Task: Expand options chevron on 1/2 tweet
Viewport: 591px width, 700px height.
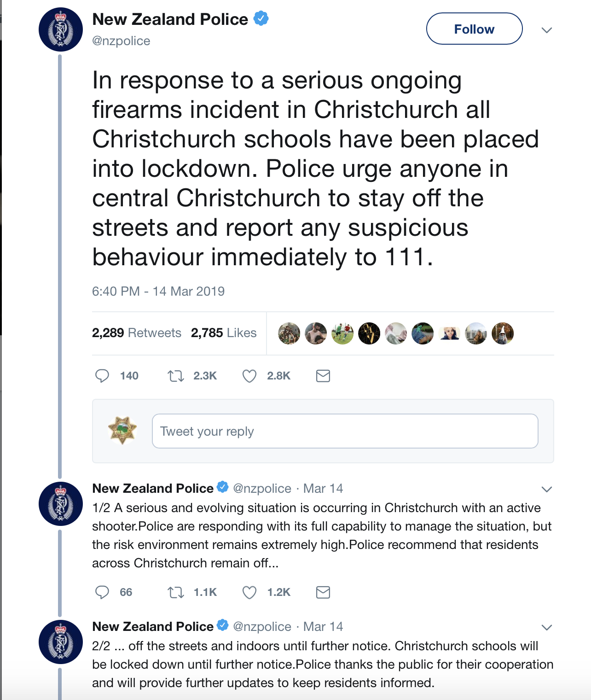Action: (x=546, y=489)
